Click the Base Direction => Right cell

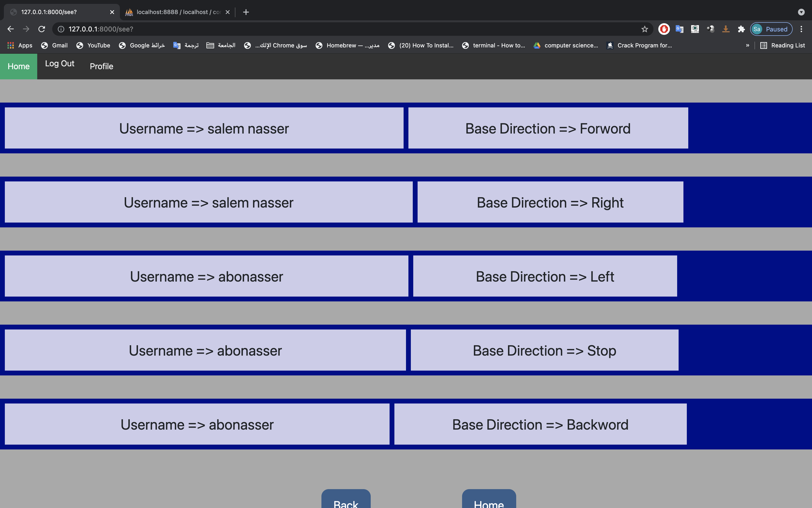coord(550,202)
